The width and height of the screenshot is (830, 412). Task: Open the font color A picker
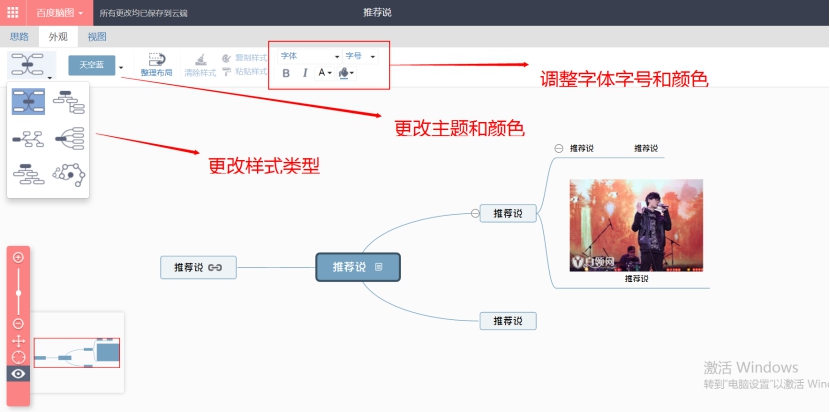coord(324,73)
